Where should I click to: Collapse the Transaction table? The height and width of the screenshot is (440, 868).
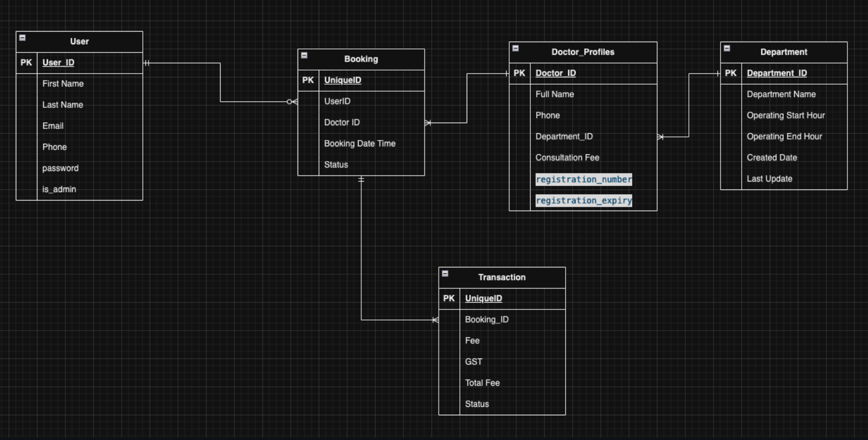pos(445,274)
